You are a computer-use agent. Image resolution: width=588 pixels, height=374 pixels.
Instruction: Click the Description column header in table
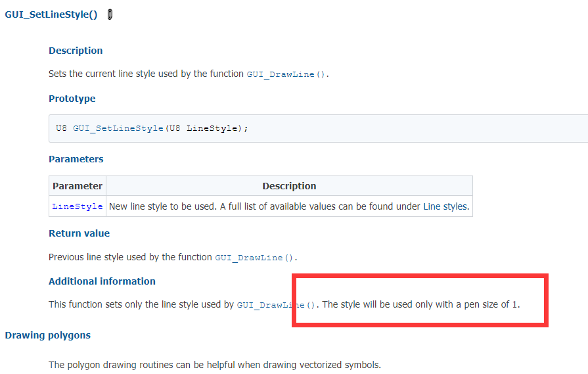(289, 186)
